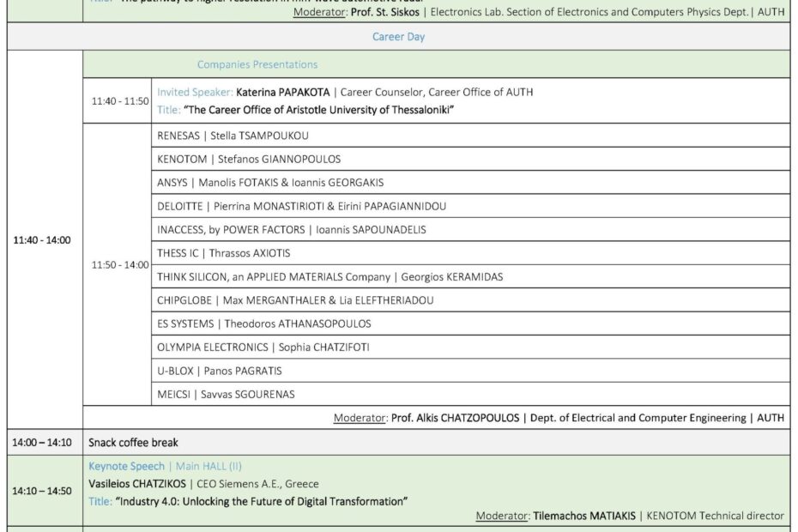Click the title 'The Career Office of Aristotle University'

pyautogui.click(x=318, y=110)
